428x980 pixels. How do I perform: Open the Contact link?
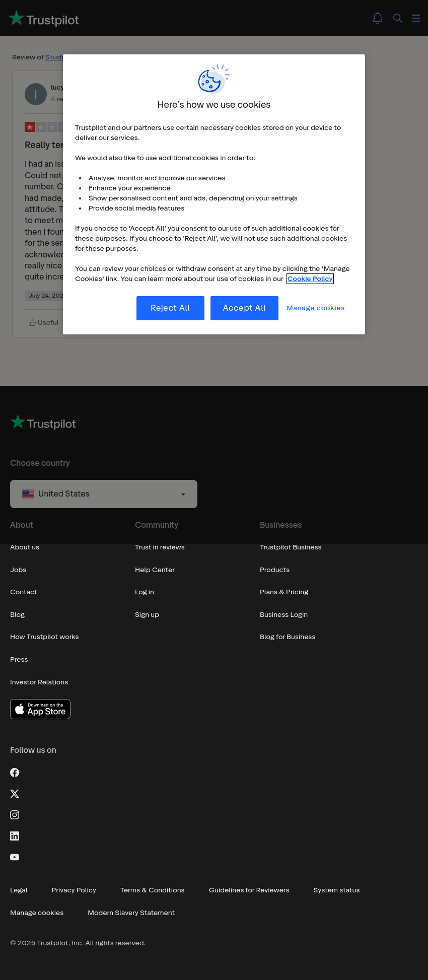coord(24,592)
